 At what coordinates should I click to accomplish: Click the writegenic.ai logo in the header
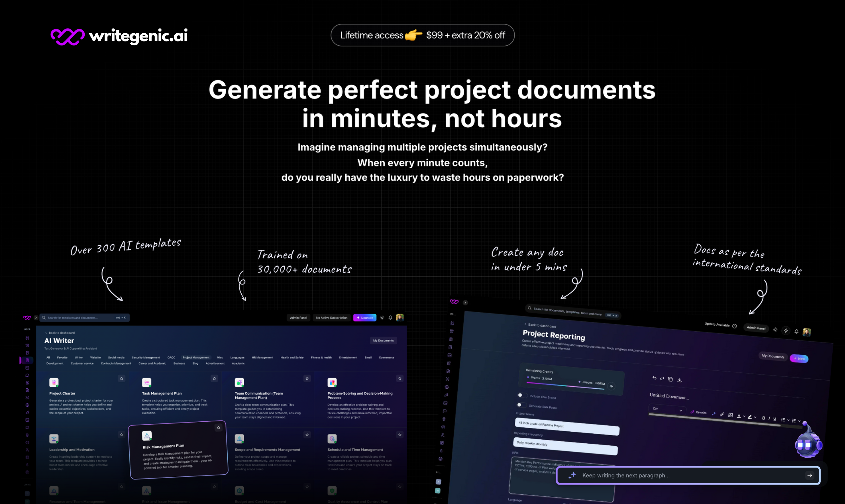pyautogui.click(x=119, y=36)
